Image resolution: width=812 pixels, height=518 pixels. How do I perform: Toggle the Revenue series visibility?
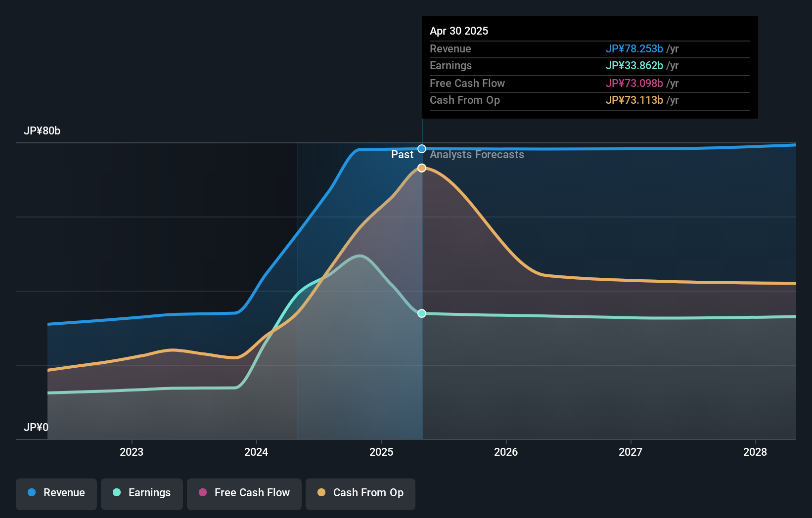coord(56,493)
